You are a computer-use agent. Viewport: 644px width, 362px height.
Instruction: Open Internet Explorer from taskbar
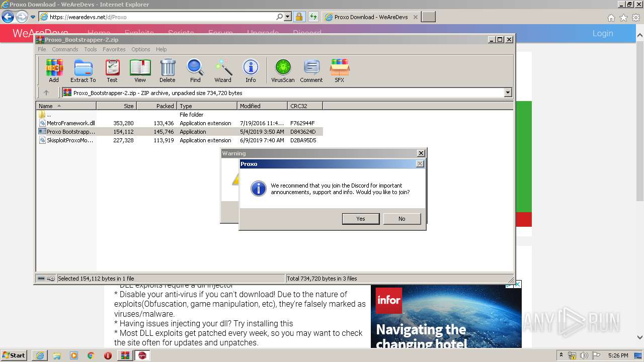[40, 355]
